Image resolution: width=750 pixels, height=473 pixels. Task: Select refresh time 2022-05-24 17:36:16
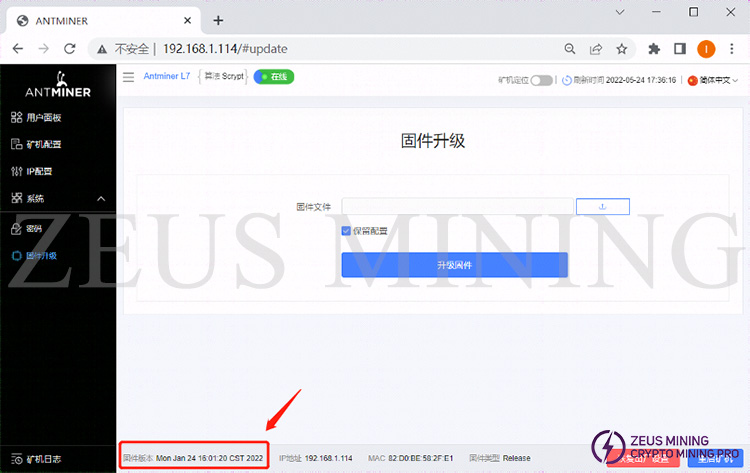click(641, 80)
